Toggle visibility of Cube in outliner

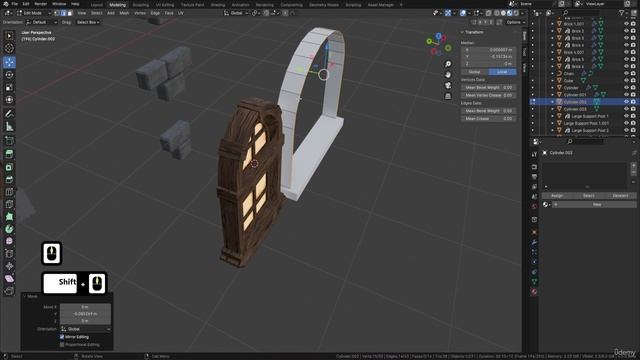(626, 80)
